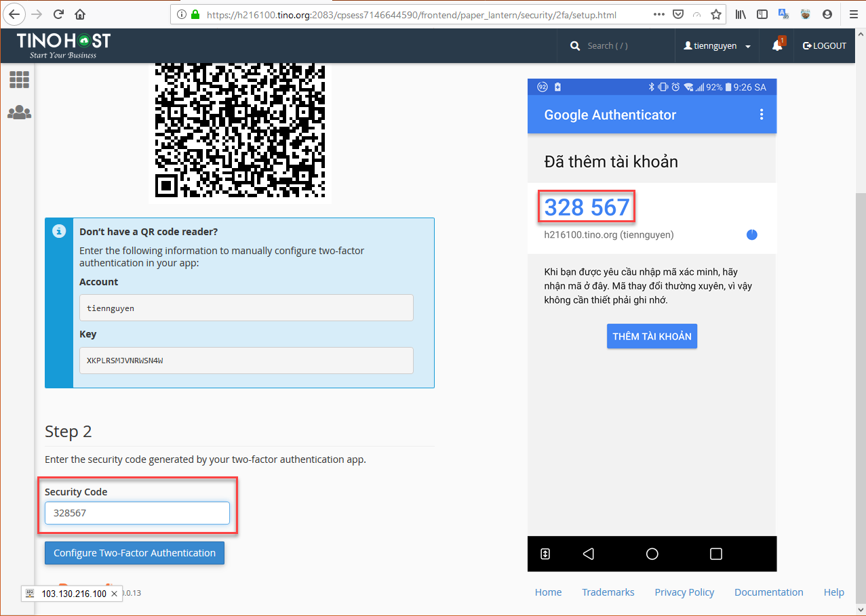Click the Step 2 heading
The image size is (866, 616).
coord(68,432)
